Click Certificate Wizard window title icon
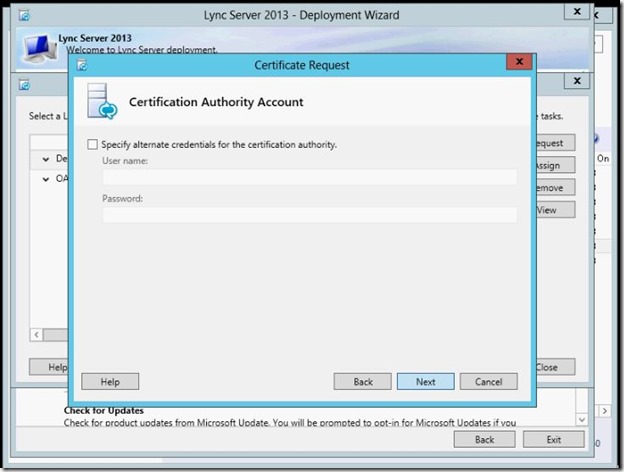This screenshot has width=624, height=472. (x=25, y=85)
